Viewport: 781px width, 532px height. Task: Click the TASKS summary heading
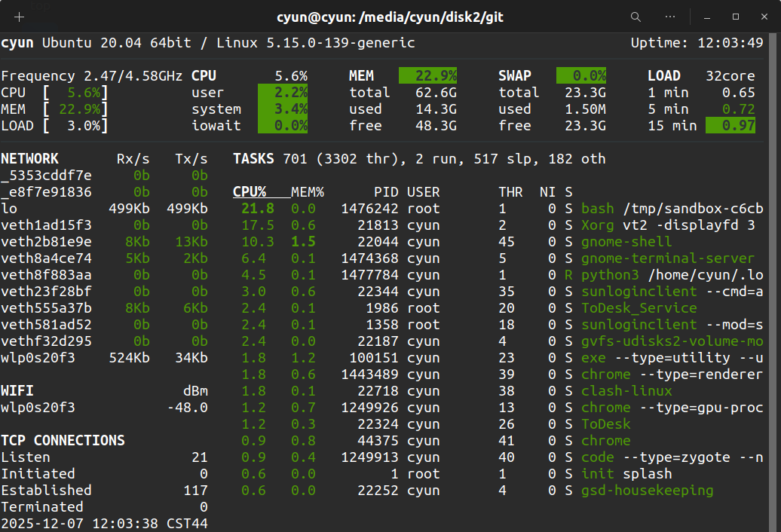pyautogui.click(x=253, y=159)
